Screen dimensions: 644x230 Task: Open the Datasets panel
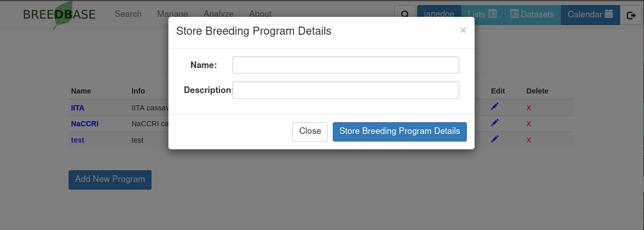pyautogui.click(x=532, y=15)
